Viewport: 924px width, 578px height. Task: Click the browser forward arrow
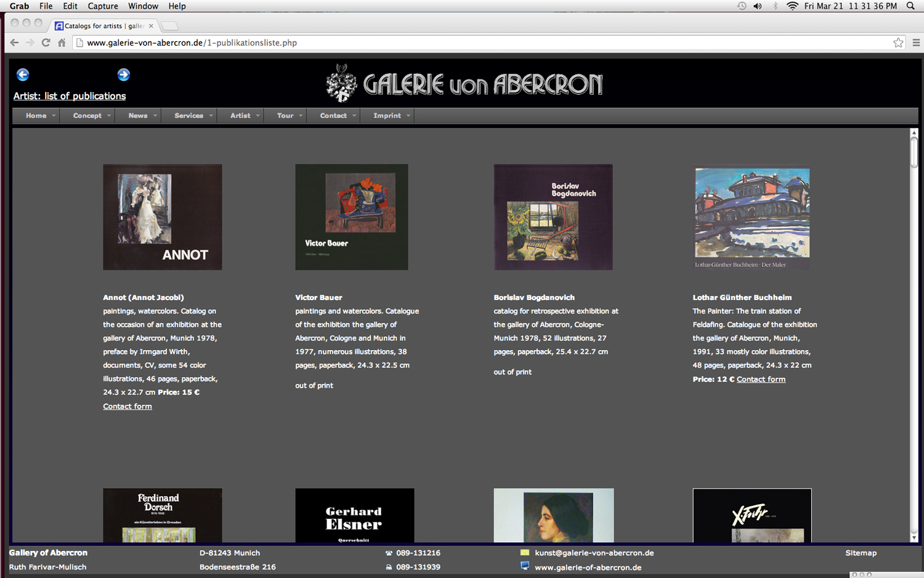point(30,43)
